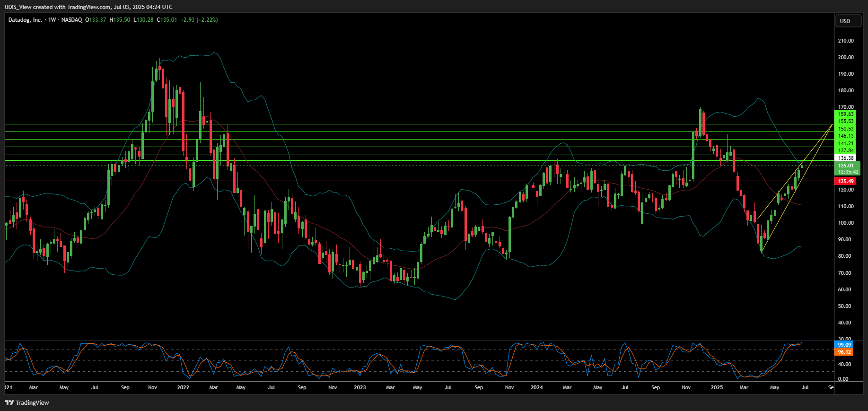The height and width of the screenshot is (411, 868).
Task: Click the 1W timeframe in chart header
Action: [52, 20]
